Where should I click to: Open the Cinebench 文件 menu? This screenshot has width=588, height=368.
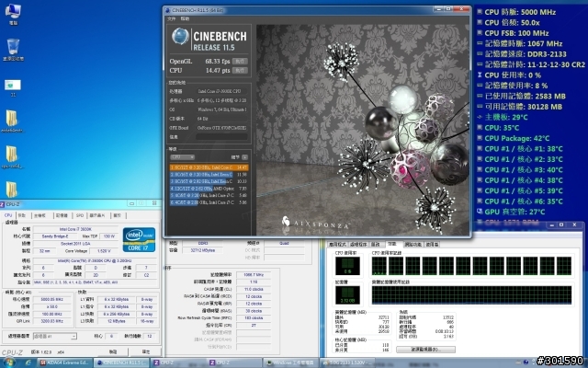pyautogui.click(x=172, y=18)
